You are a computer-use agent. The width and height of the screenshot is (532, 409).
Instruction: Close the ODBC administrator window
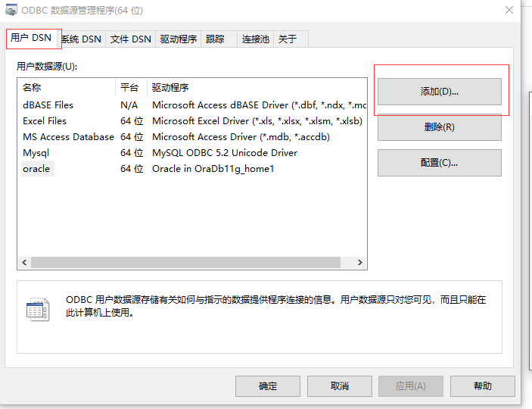509,10
